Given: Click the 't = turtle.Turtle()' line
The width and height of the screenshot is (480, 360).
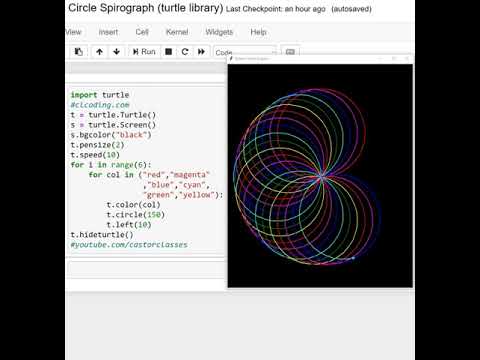Looking at the screenshot, I should coord(113,115).
